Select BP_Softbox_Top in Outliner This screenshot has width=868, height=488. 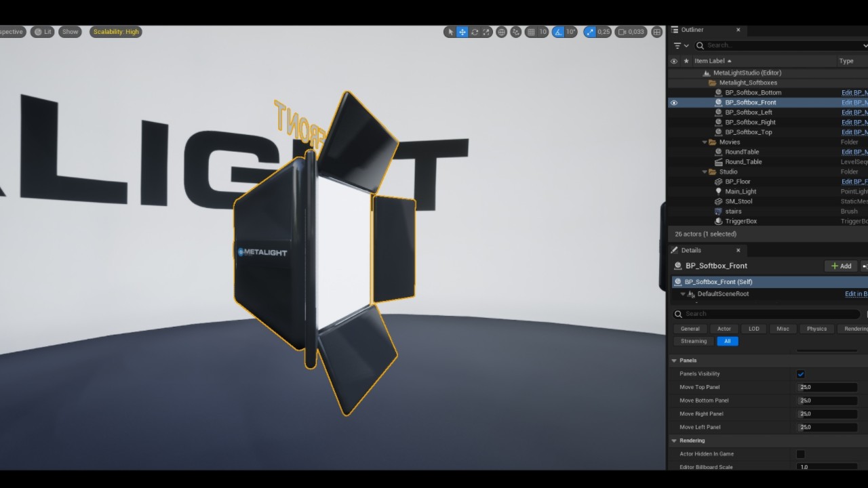748,132
